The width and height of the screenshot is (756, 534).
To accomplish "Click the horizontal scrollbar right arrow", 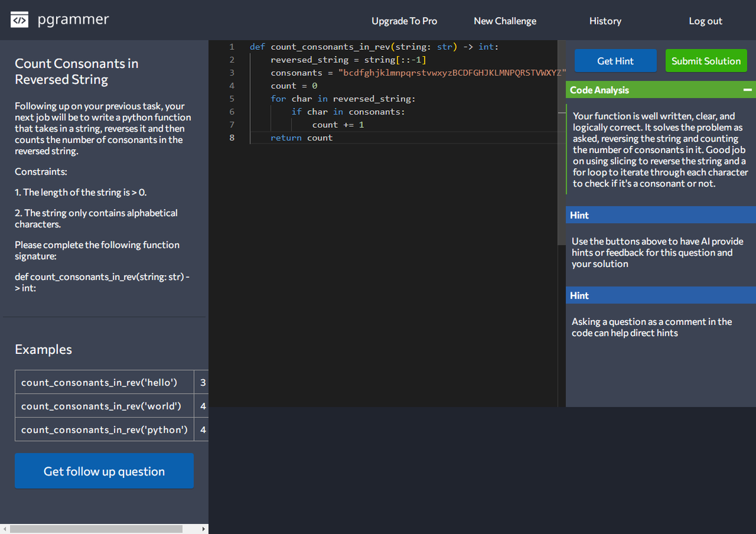I will click(203, 529).
